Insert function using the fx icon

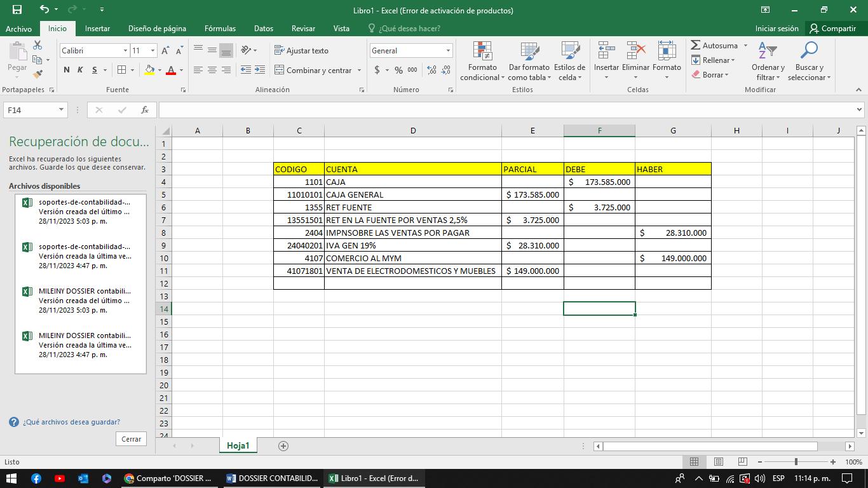tap(145, 110)
